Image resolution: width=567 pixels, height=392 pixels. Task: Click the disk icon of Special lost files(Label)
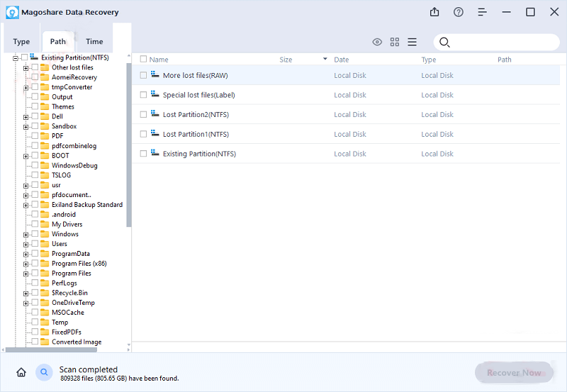[x=155, y=94]
